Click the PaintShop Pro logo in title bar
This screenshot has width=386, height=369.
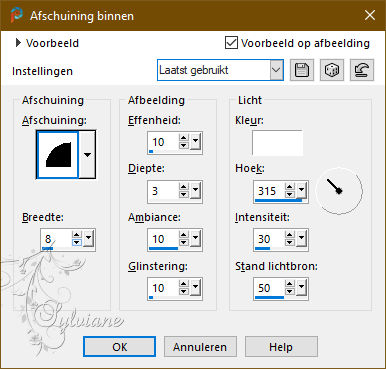[16, 15]
